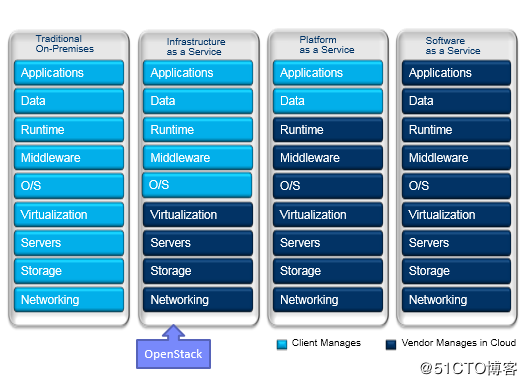The image size is (527, 385).
Task: Pick Servers block in Software as a Service
Action: [x=456, y=243]
